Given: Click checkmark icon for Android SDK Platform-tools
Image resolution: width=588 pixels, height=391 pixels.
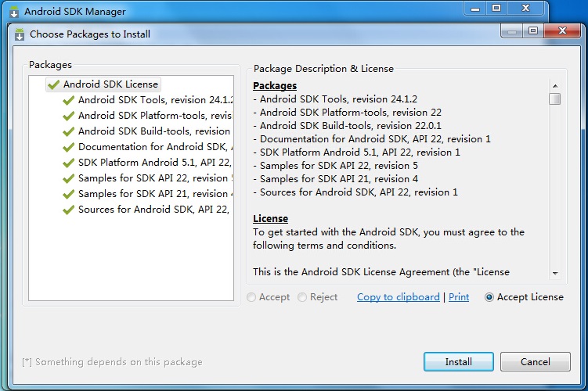Looking at the screenshot, I should tap(68, 116).
